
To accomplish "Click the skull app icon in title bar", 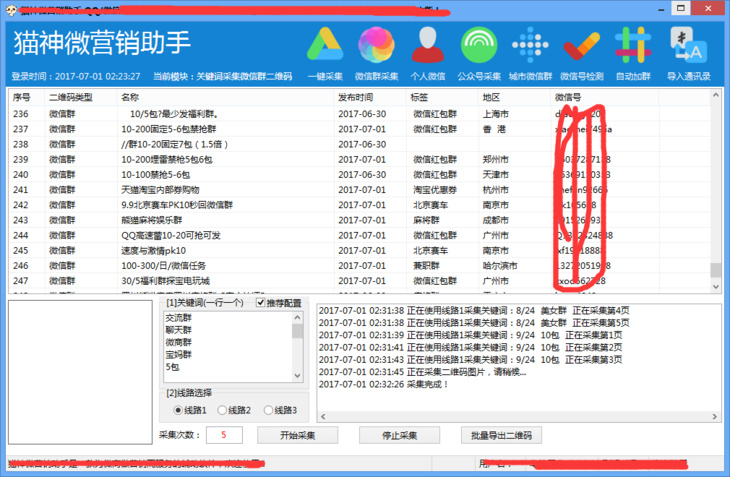I will pos(12,10).
